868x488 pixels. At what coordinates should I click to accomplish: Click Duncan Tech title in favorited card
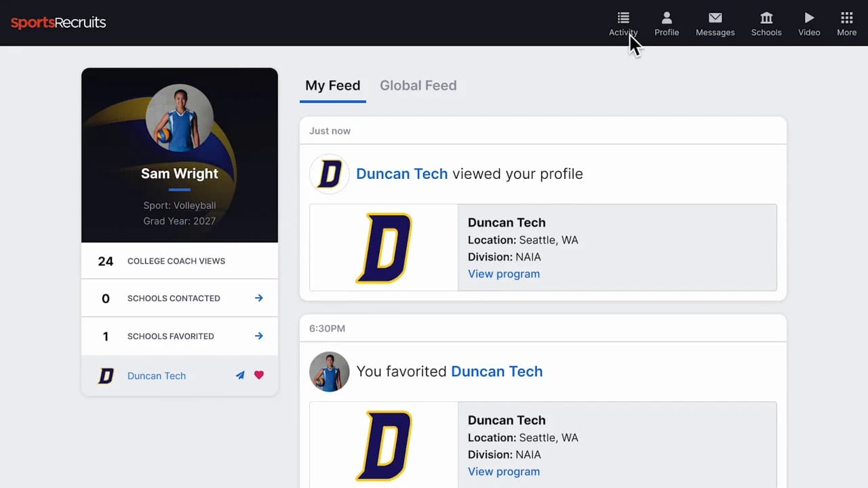(507, 420)
